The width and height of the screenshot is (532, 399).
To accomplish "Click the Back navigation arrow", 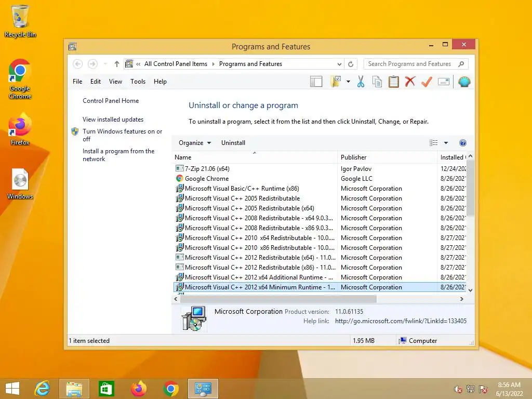I will pyautogui.click(x=77, y=64).
